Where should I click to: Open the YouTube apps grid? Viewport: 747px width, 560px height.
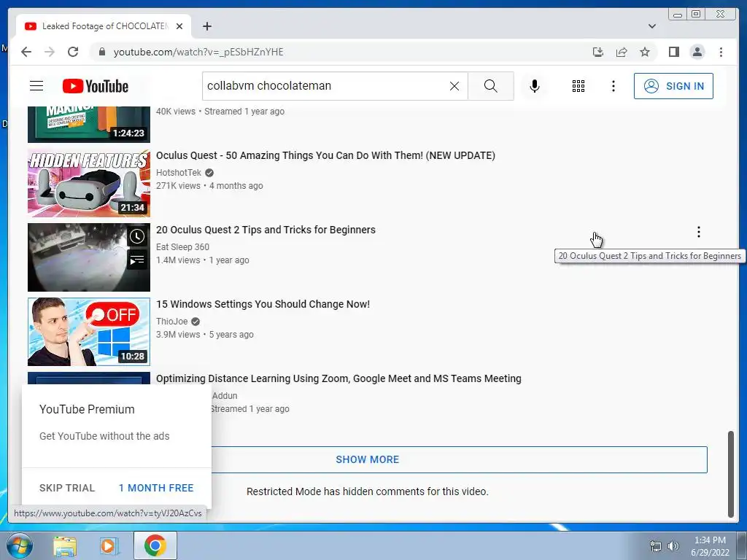click(578, 86)
